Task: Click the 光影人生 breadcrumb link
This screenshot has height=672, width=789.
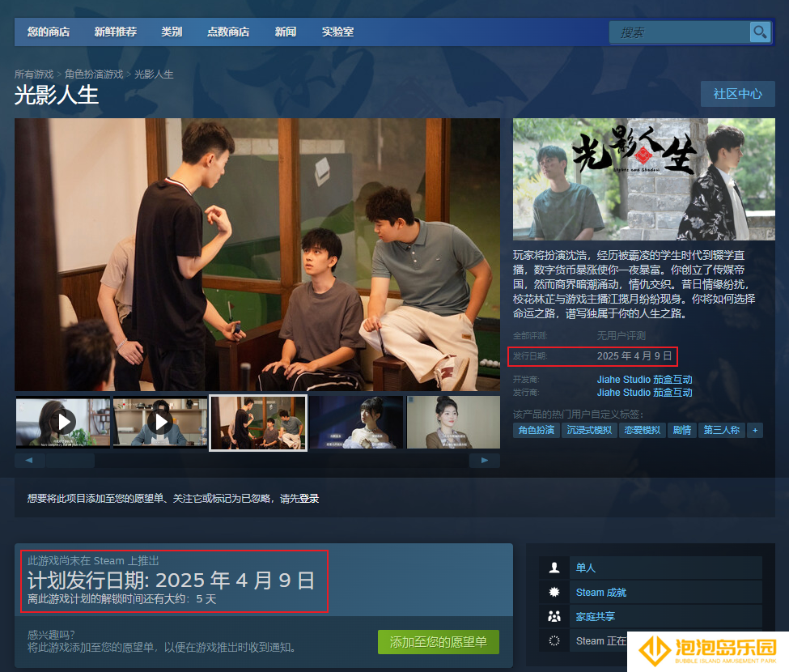Action: pyautogui.click(x=154, y=74)
